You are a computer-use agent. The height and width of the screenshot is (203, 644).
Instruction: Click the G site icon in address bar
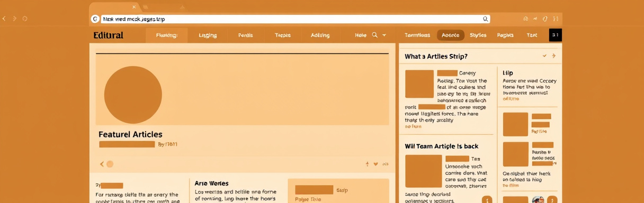click(x=95, y=19)
